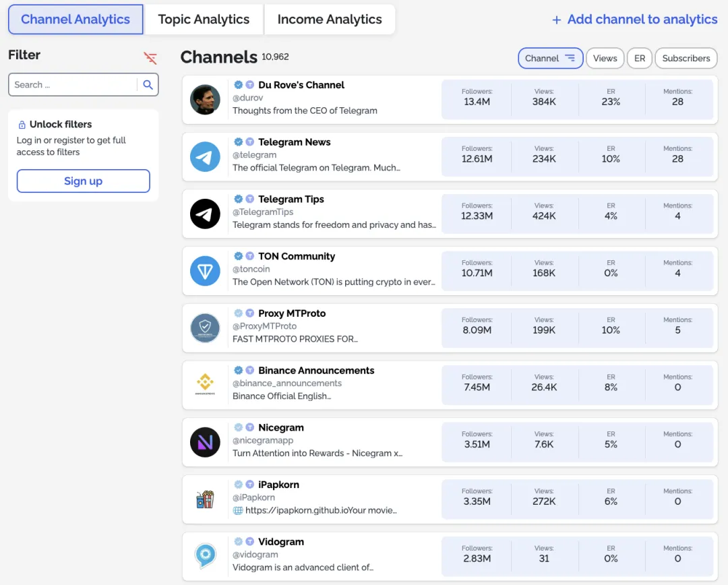Click the T badge next to Vidogram
The width and height of the screenshot is (728, 585).
click(250, 541)
